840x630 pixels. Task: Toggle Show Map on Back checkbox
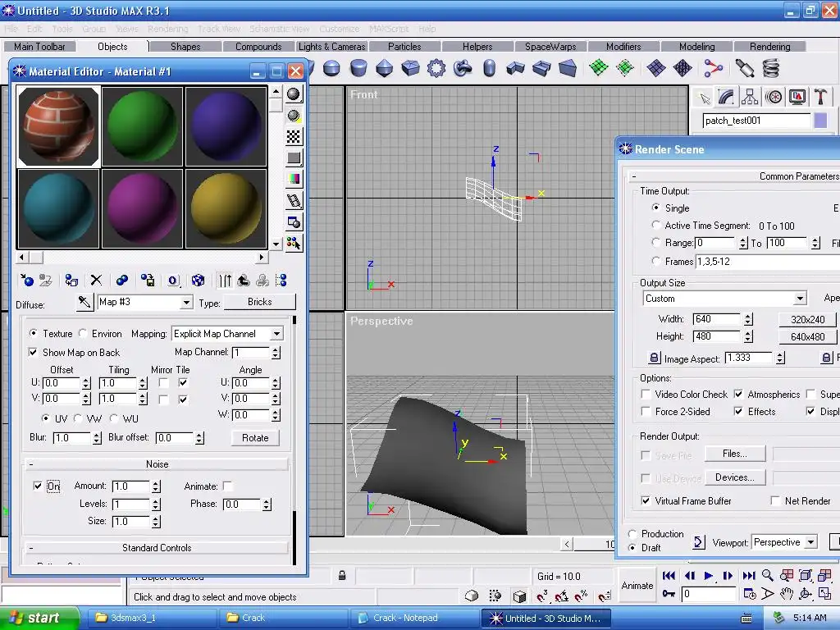[x=33, y=353]
